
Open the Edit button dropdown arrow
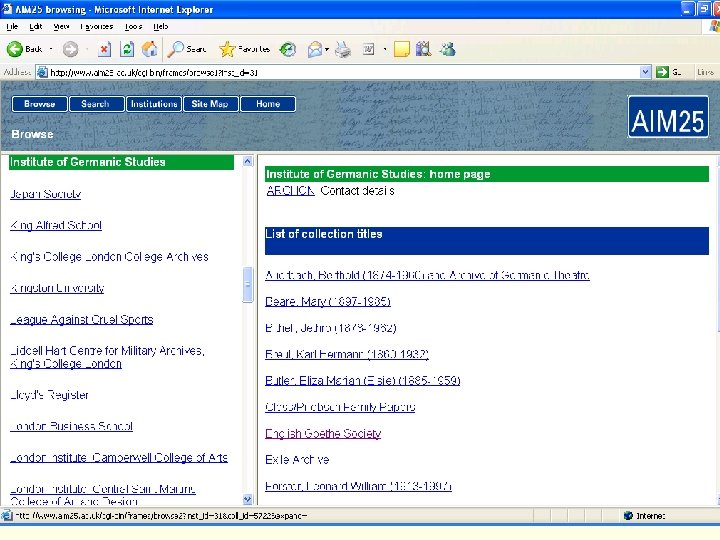pos(385,49)
